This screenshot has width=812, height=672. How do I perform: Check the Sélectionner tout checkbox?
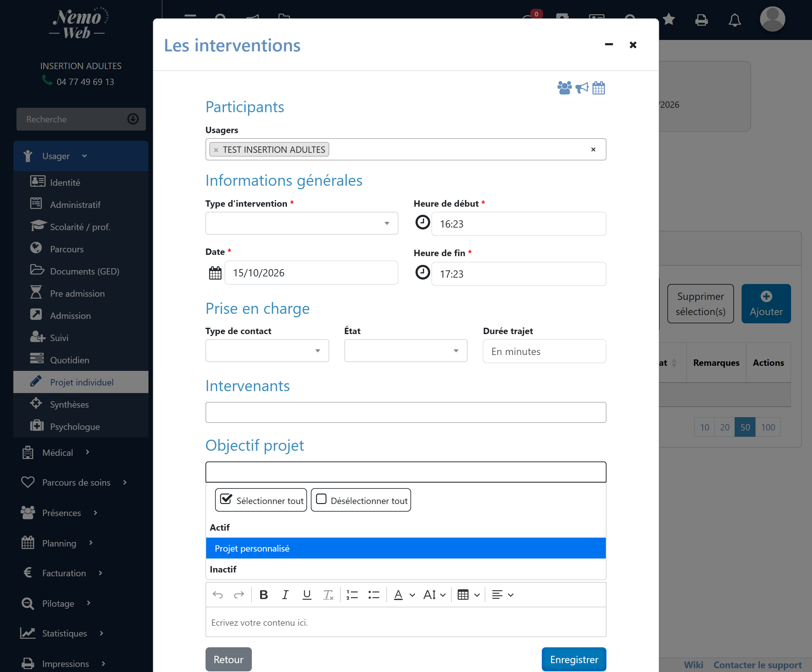[226, 499]
